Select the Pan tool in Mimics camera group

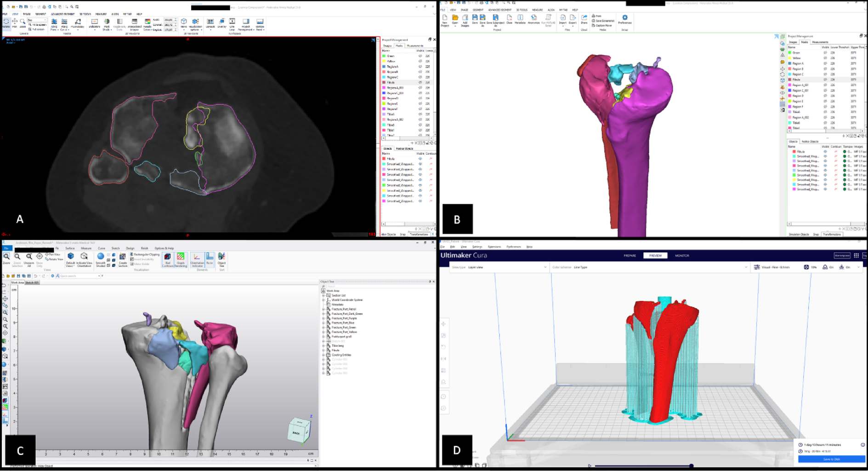point(15,23)
